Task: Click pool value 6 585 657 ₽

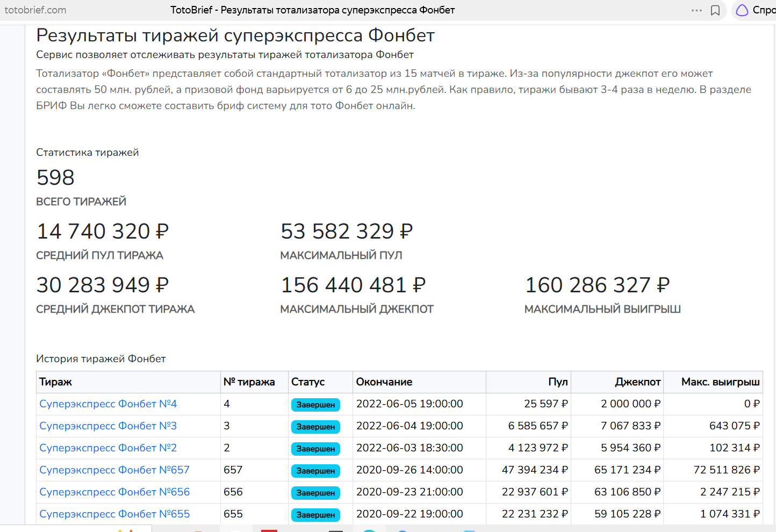Action: (x=538, y=426)
